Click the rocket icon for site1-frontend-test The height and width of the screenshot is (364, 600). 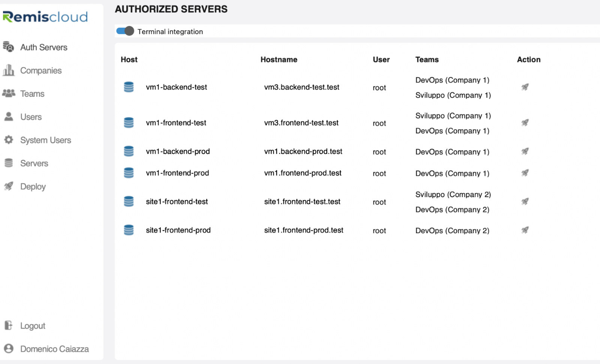coord(525,202)
